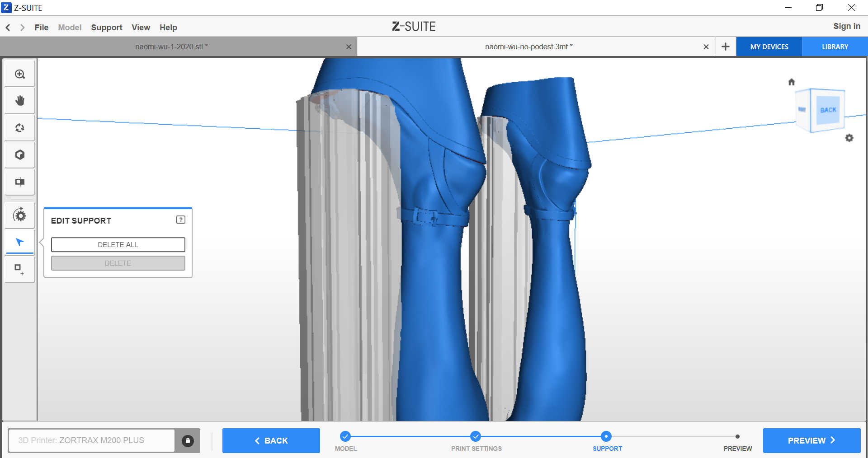
Task: Activate the support selection arrow tool
Action: pos(19,242)
